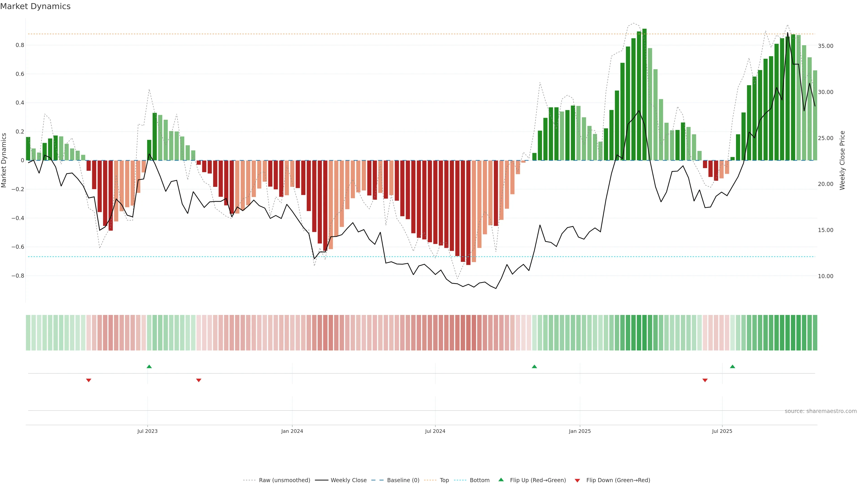Screen dimensions: 868x488
Task: Click the earliest red flip-down triangle marker
Action: [89, 380]
